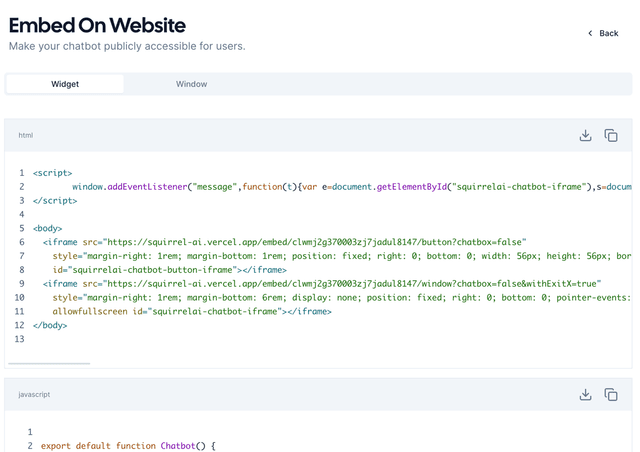Copy the html code snippet
Screen dimensions: 640x452
[x=611, y=135]
